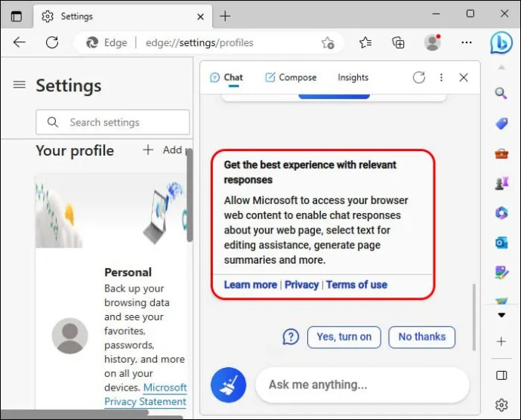
Task: Click the tab actions menu icon
Action: [17, 16]
